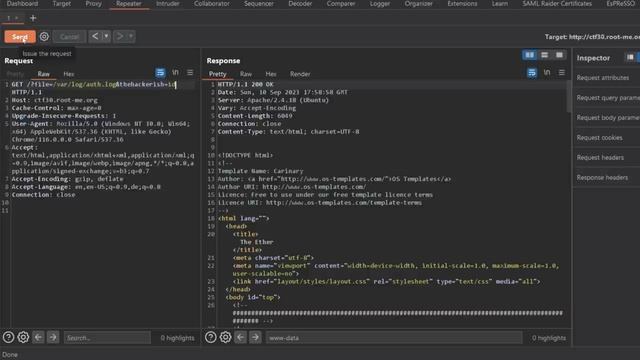The height and width of the screenshot is (360, 640).
Task: Go to previous request search match
Action: click(x=38, y=337)
